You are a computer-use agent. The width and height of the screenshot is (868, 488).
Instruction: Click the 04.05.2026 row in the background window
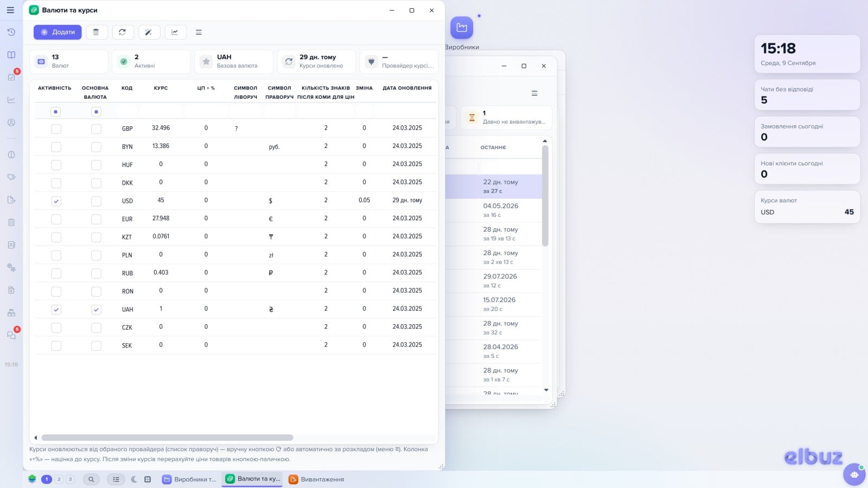494,210
